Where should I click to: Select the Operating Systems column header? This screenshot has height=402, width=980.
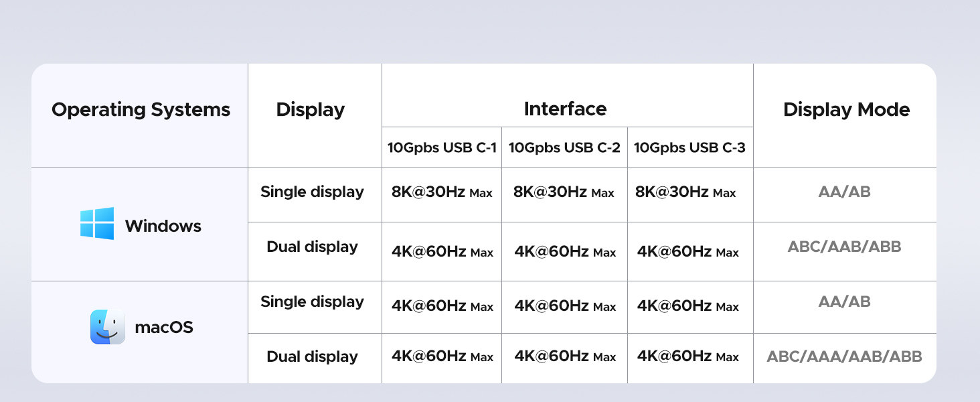point(141,109)
